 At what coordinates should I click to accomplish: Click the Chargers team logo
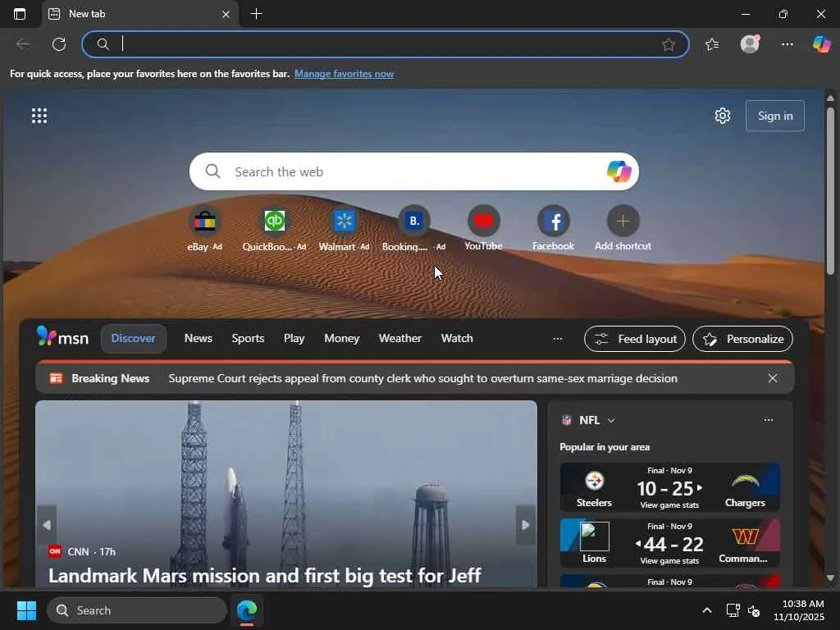(745, 481)
